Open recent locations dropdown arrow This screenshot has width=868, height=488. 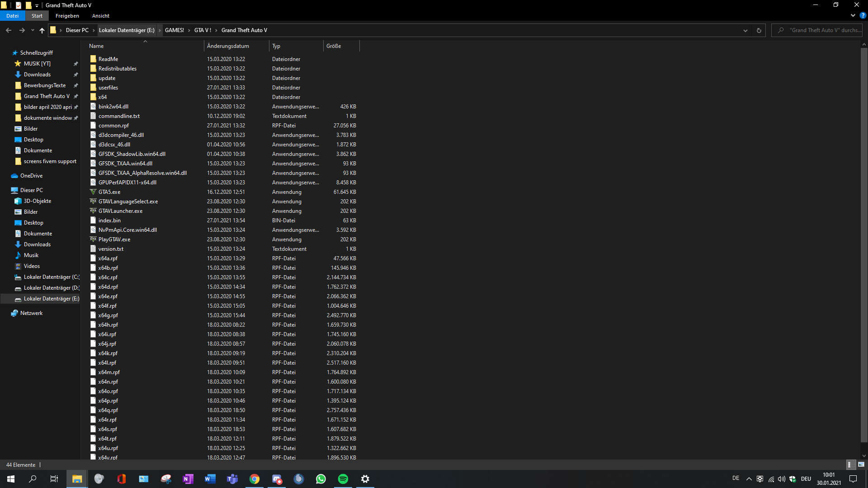tap(33, 30)
